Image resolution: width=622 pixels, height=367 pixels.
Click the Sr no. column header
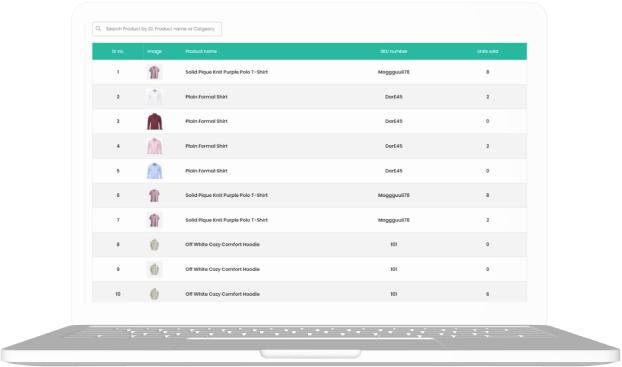pos(118,51)
